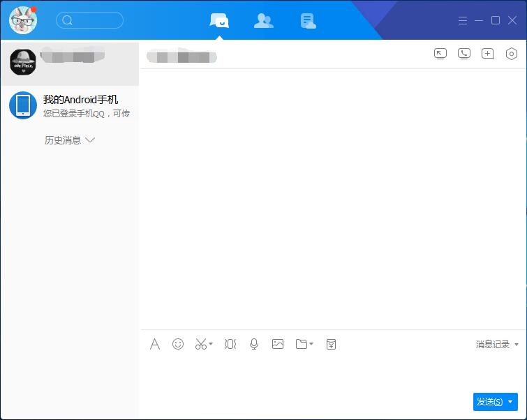Expand the 历史消息 section
The image size is (527, 420).
coord(69,140)
